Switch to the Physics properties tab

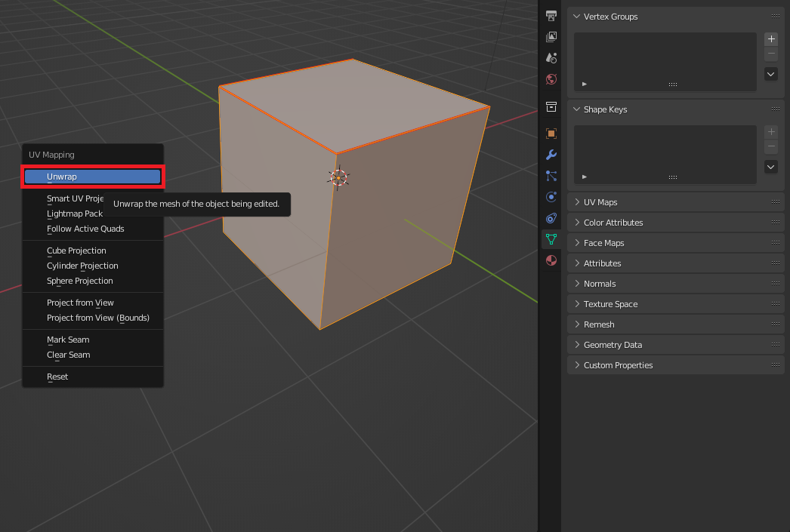(551, 197)
